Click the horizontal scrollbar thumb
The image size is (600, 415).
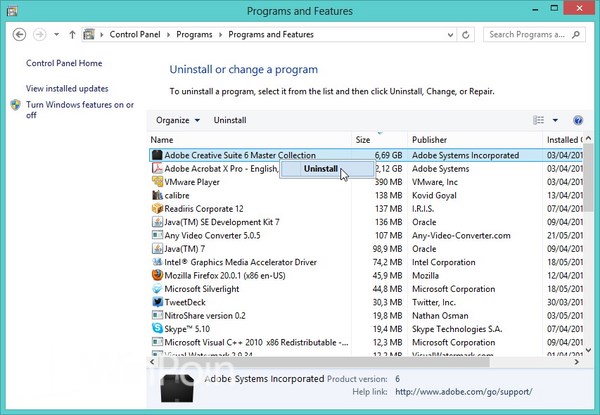coord(323,362)
